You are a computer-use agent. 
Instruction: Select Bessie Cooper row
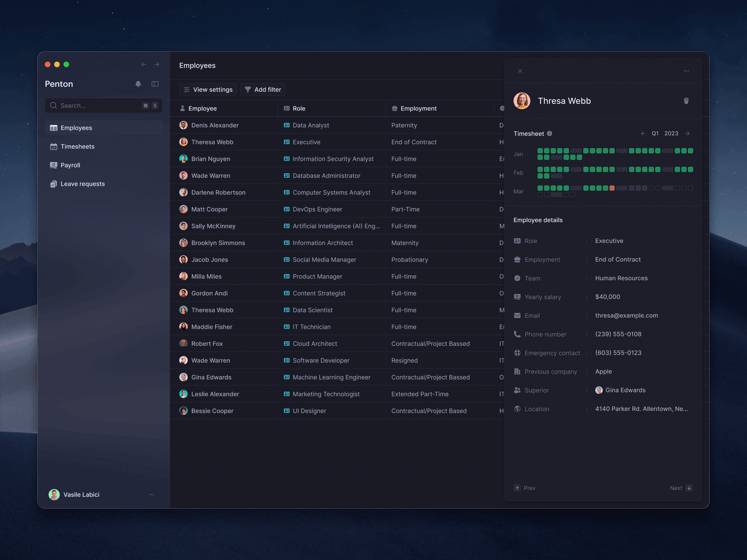click(337, 411)
